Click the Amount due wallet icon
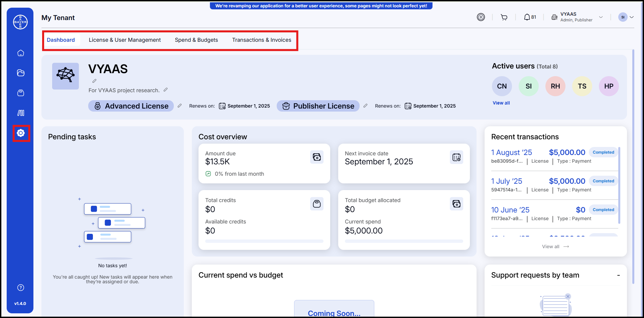 point(317,157)
